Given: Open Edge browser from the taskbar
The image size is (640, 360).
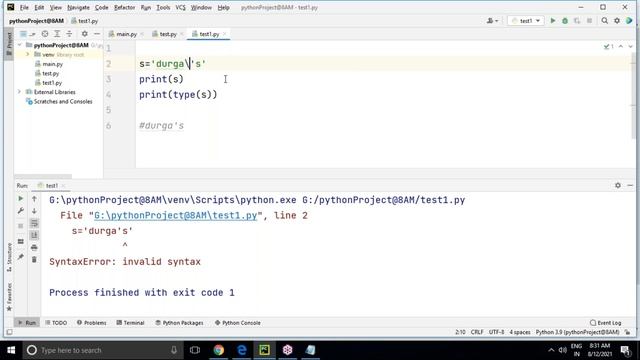Looking at the screenshot, I should click(242, 350).
